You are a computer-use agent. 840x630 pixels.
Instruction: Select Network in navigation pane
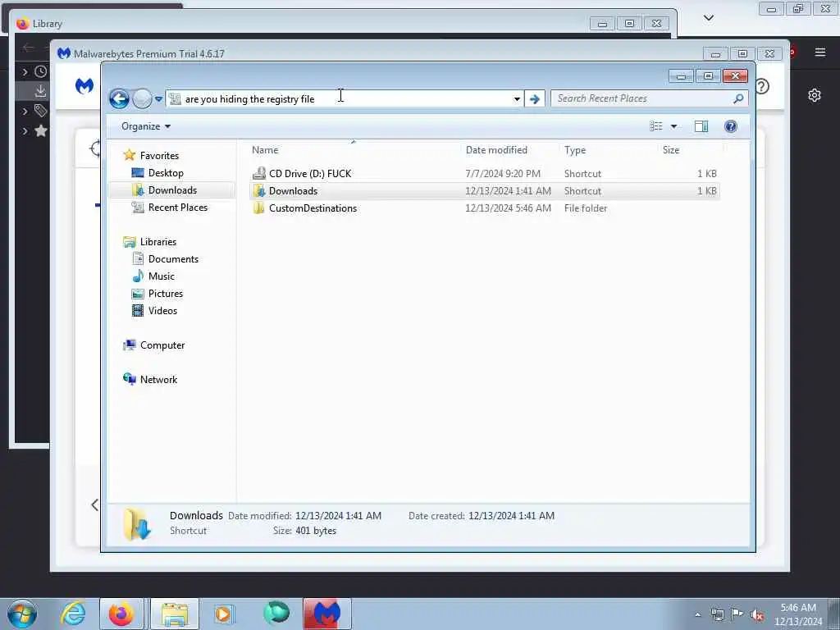click(158, 379)
